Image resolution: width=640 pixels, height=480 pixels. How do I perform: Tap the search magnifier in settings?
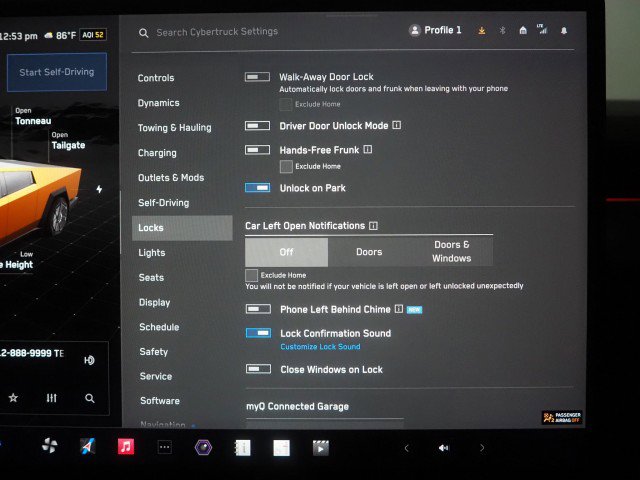(143, 33)
